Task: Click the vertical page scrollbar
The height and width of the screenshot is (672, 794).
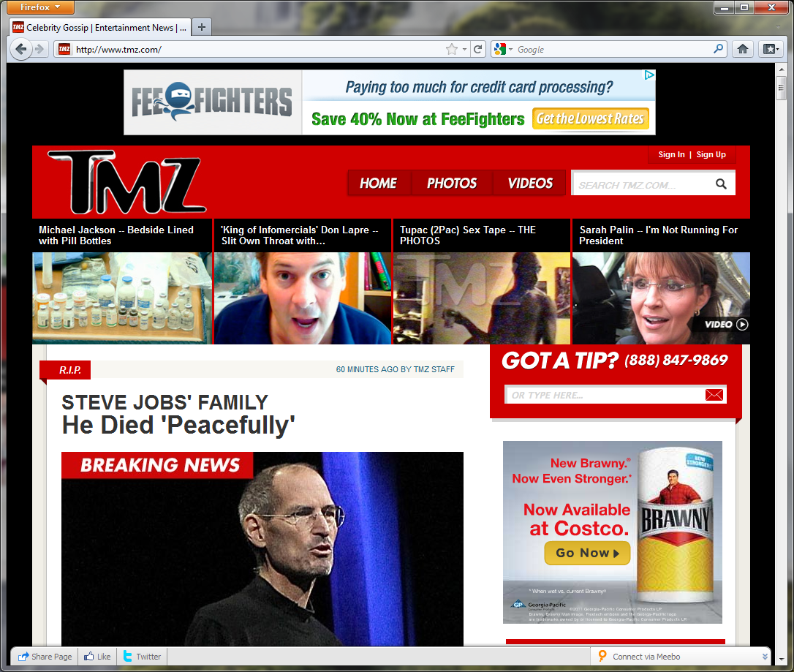Action: pos(782,88)
